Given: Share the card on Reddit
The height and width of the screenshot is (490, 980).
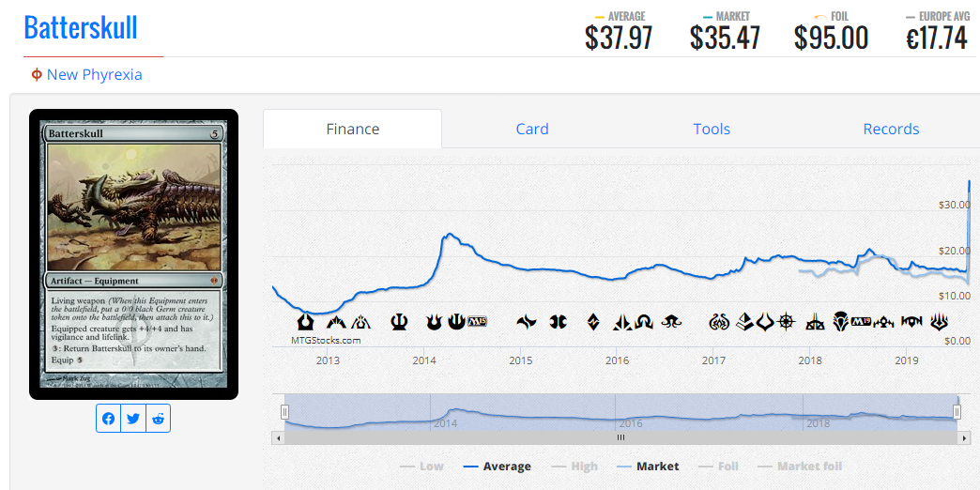Looking at the screenshot, I should coord(158,418).
